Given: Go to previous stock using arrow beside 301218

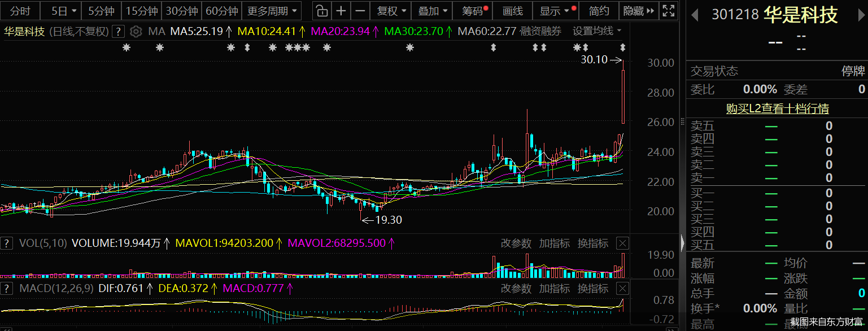Looking at the screenshot, I should [695, 15].
